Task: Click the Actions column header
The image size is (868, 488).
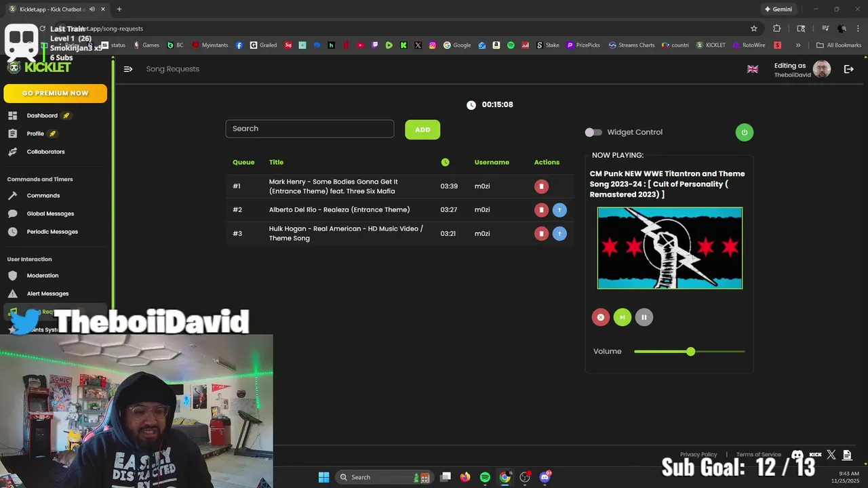Action: tap(547, 163)
